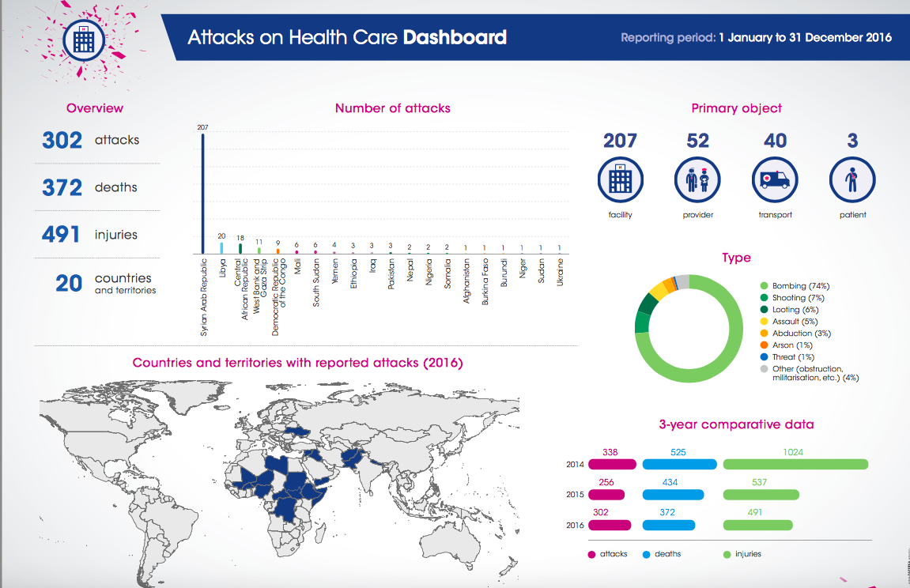The height and width of the screenshot is (588, 910).
Task: Click the Libya bar in the chart
Action: (222, 247)
